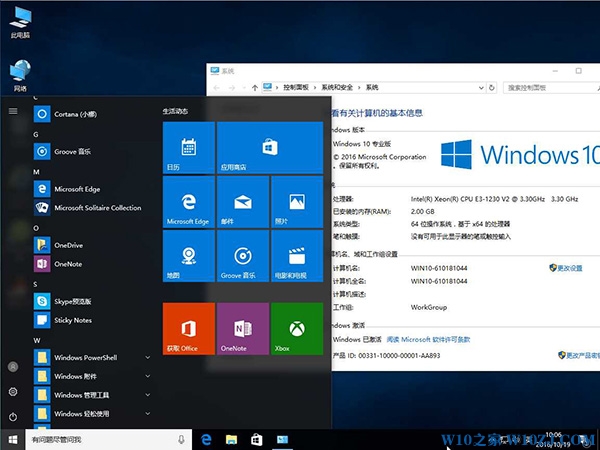Open the Microsoft Edge tile
The width and height of the screenshot is (600, 450).
coord(189,202)
